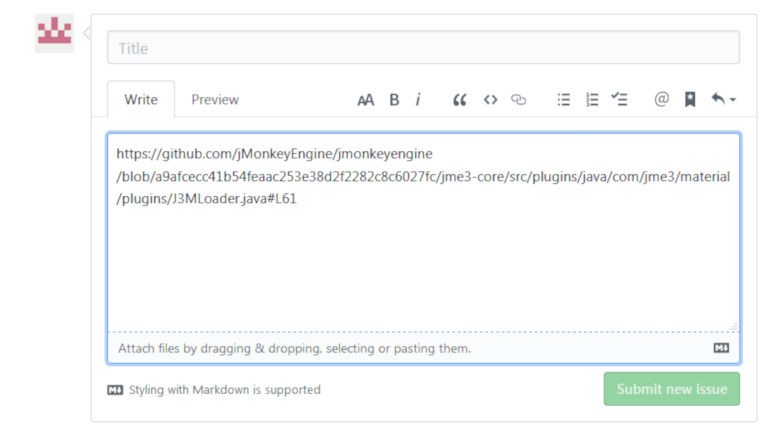This screenshot has width=775, height=447.
Task: Add a hyperlink with the link icon
Action: pos(518,100)
